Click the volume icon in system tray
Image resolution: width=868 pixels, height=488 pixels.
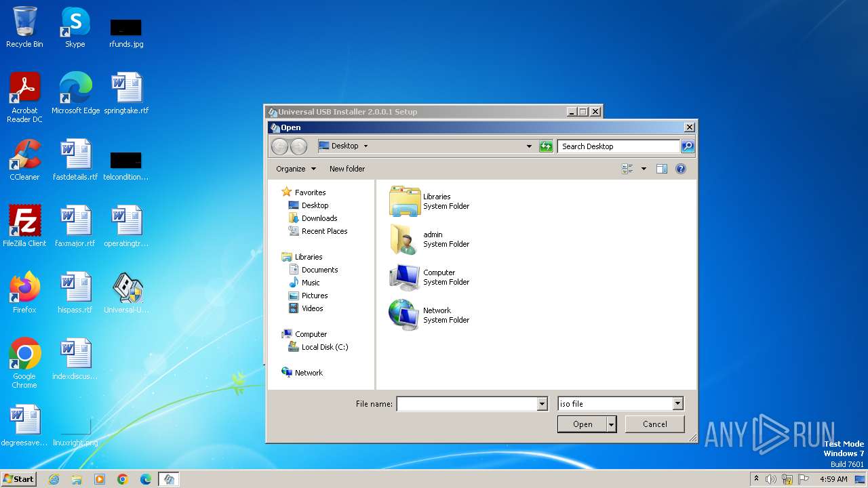tap(771, 479)
